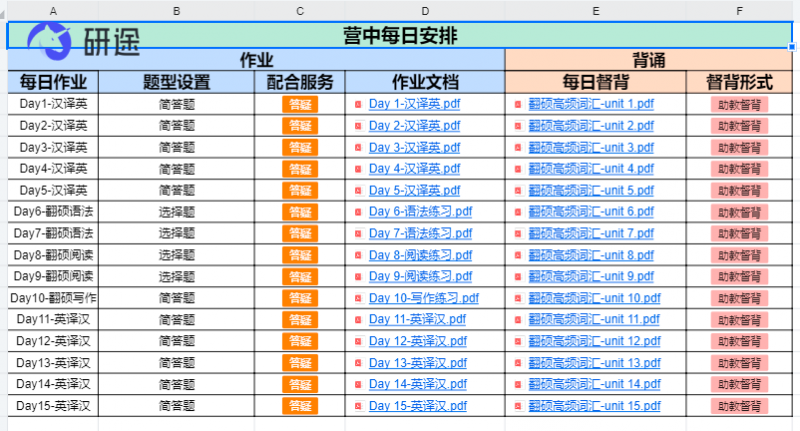Image resolution: width=800 pixels, height=431 pixels.
Task: Click PDF icon beside 翻硕高频词汇-unit 6.pdf
Action: 518,212
